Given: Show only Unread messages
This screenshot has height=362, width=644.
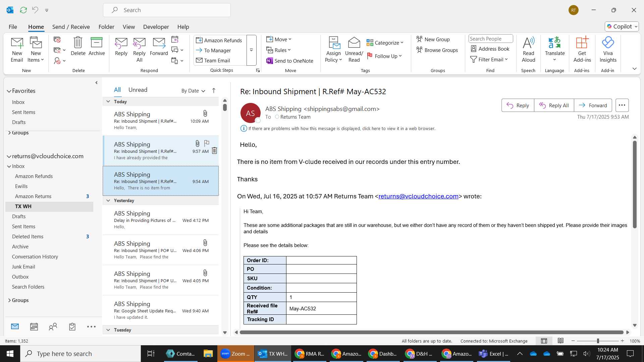Looking at the screenshot, I should [x=138, y=89].
